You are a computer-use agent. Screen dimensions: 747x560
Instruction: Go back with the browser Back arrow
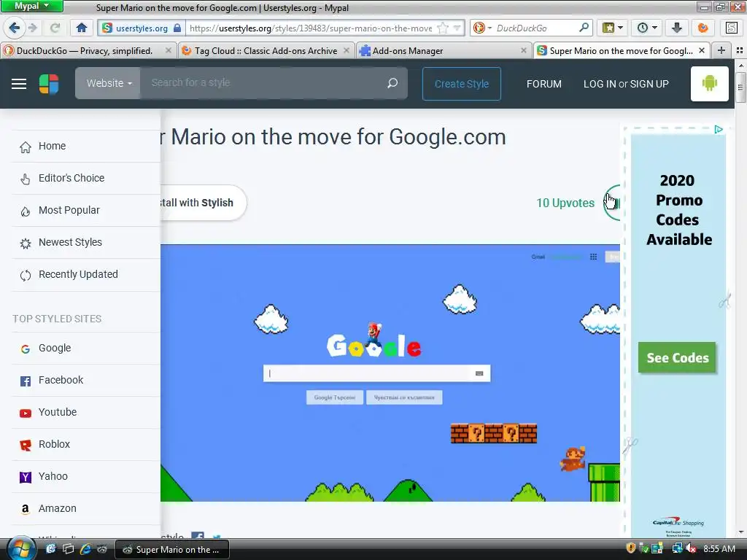pos(15,28)
